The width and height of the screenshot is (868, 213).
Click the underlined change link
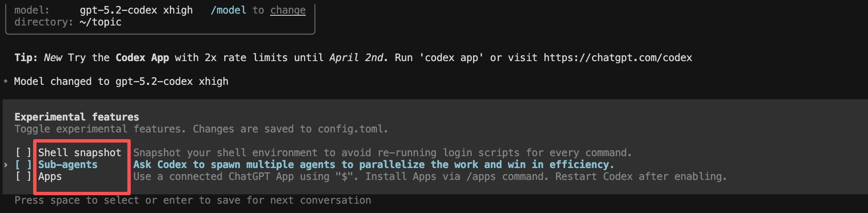tap(288, 10)
